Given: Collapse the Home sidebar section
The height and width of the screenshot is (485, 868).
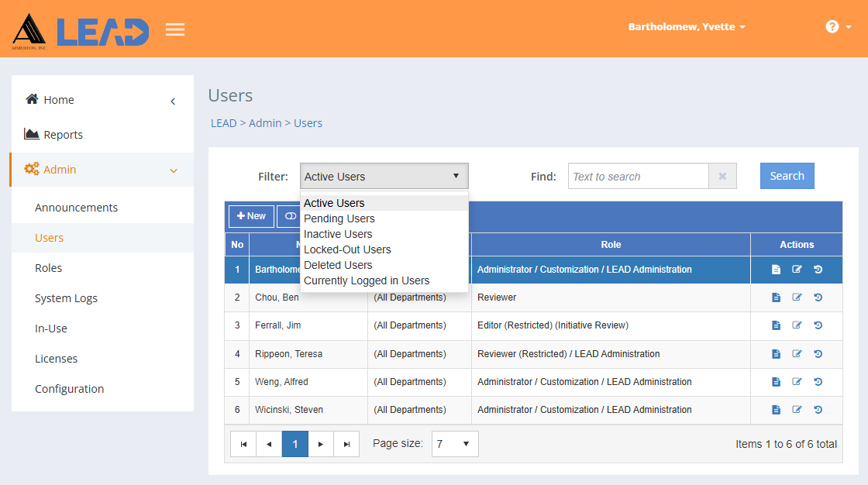Looking at the screenshot, I should tap(172, 100).
